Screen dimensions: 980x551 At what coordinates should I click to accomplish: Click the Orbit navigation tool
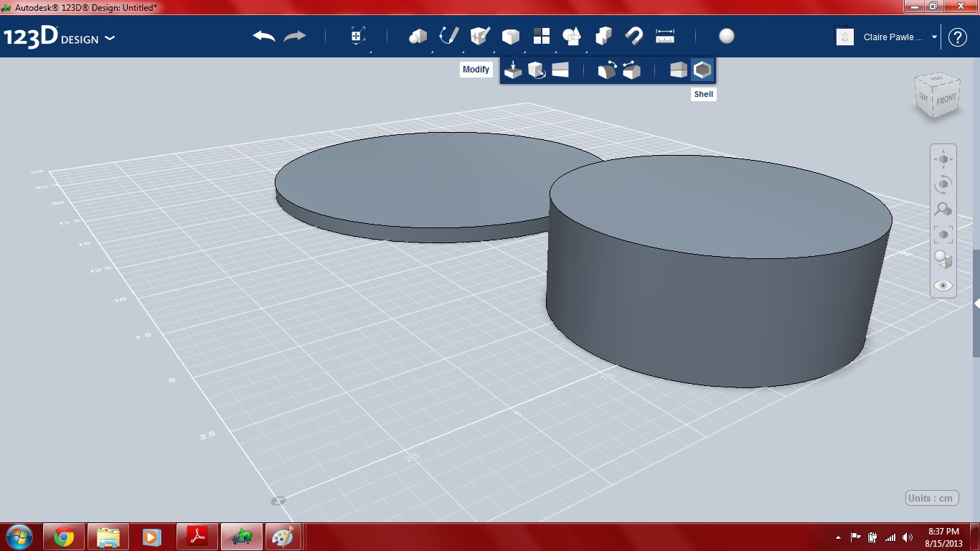(943, 184)
